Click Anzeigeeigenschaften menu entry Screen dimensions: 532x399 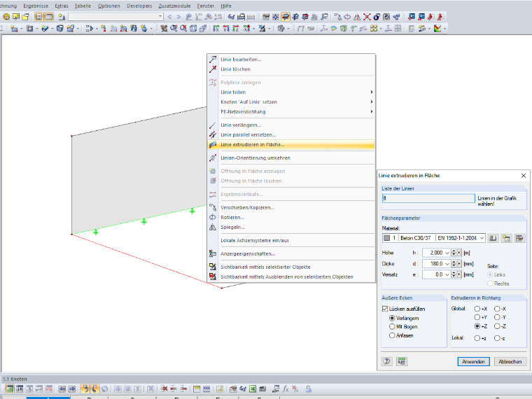290,254
